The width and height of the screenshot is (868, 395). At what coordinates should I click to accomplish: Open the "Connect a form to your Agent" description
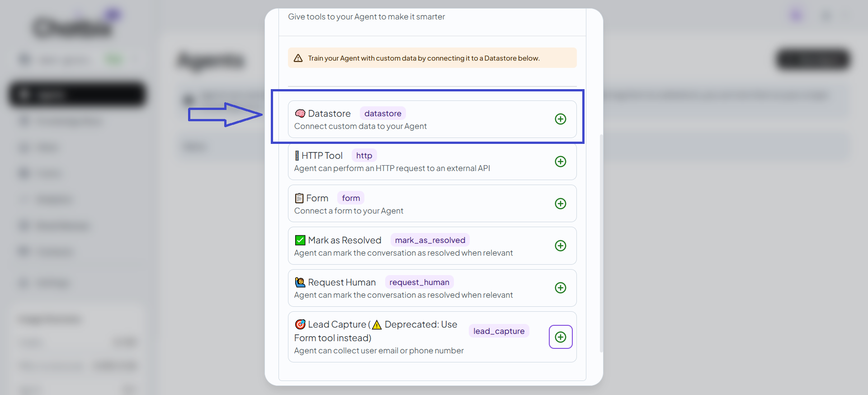(349, 211)
